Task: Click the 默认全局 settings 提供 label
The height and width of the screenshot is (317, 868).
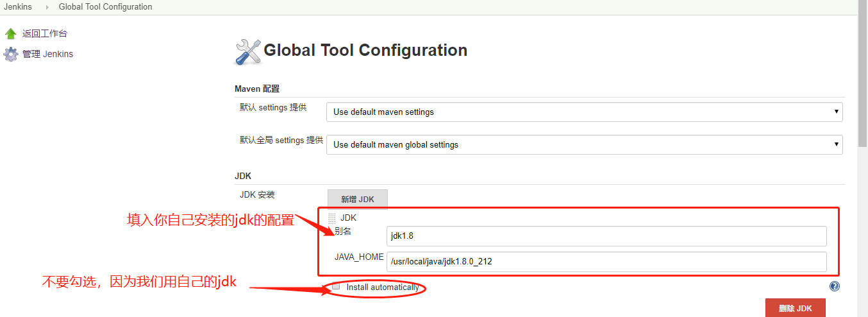Action: pyautogui.click(x=281, y=141)
